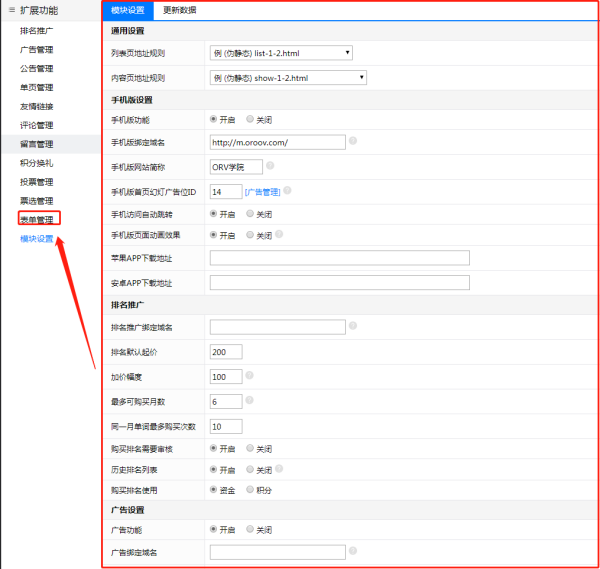Viewport: 600px width, 569px height.
Task: Click the 广告设置 section heading
Action: click(x=127, y=510)
